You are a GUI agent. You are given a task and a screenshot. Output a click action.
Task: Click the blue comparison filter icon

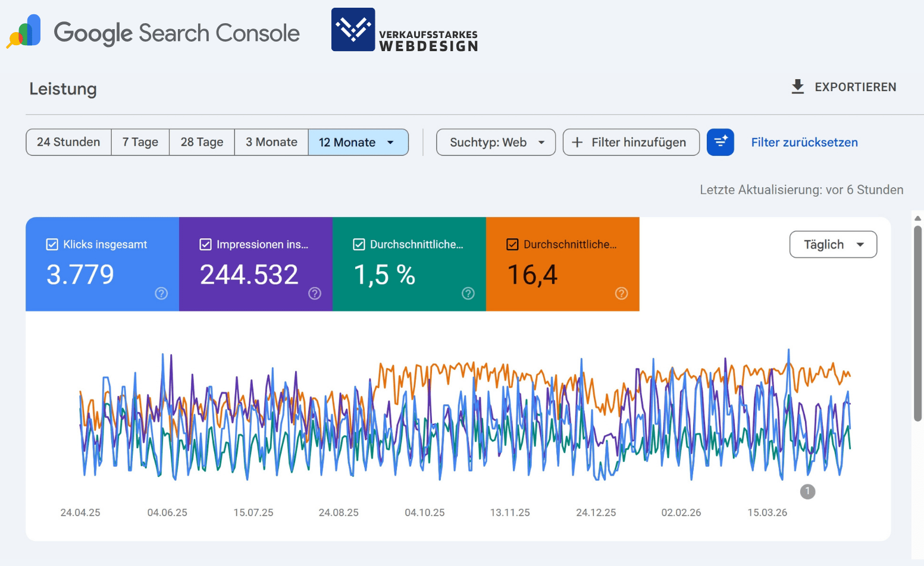click(x=721, y=142)
